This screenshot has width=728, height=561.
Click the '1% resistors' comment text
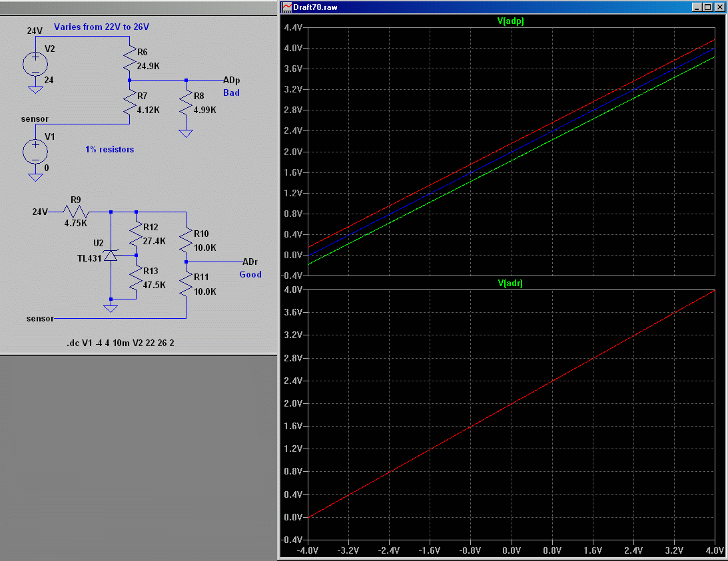110,150
